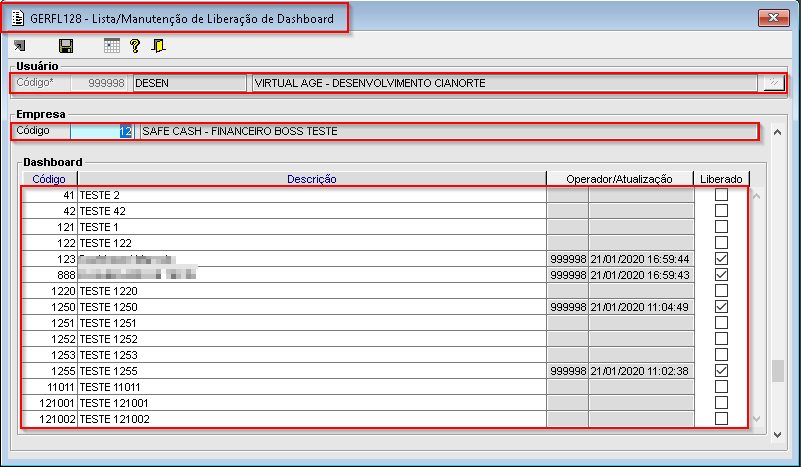Select the TESTE 121002 description cell
Image resolution: width=801 pixels, height=467 pixels.
point(312,419)
